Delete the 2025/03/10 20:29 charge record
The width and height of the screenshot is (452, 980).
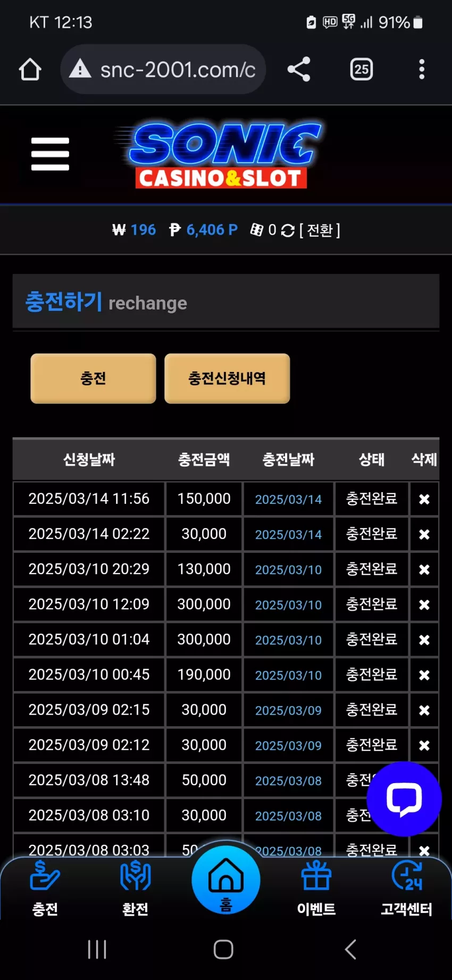[424, 569]
